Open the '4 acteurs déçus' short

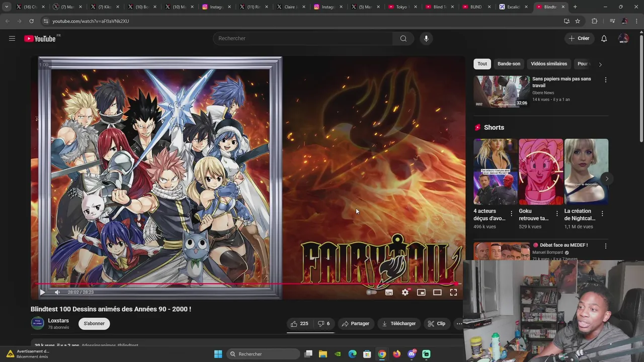coord(495,171)
